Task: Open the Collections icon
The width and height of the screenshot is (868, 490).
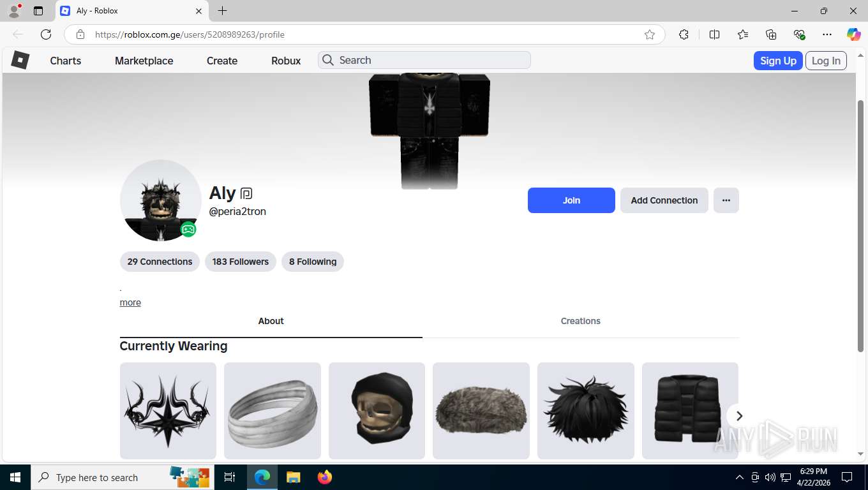Action: tap(771, 34)
